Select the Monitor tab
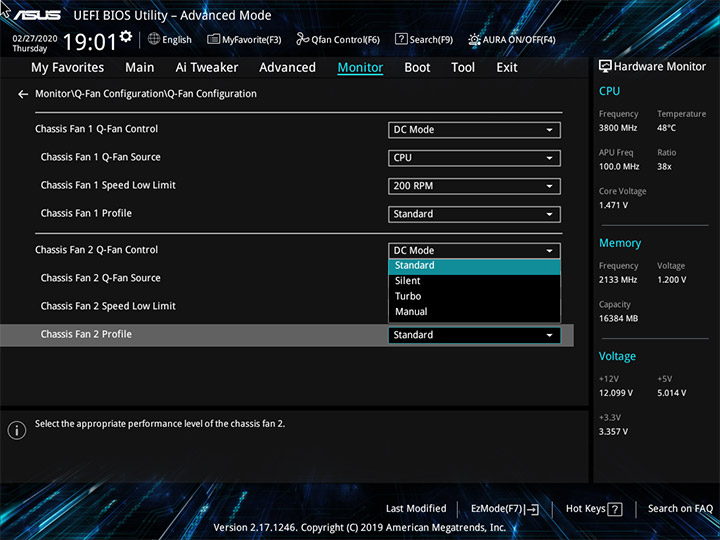720x540 pixels. point(360,68)
